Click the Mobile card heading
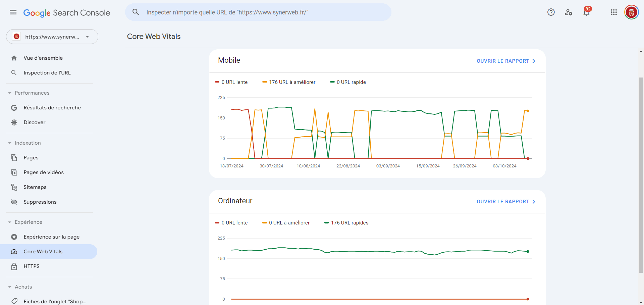The width and height of the screenshot is (644, 305). point(229,60)
